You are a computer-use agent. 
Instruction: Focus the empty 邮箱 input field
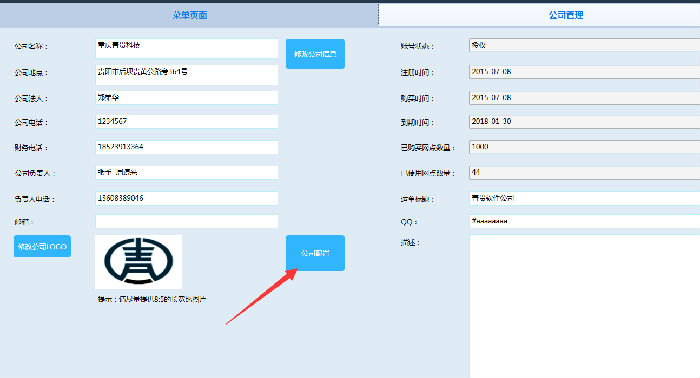(x=187, y=221)
